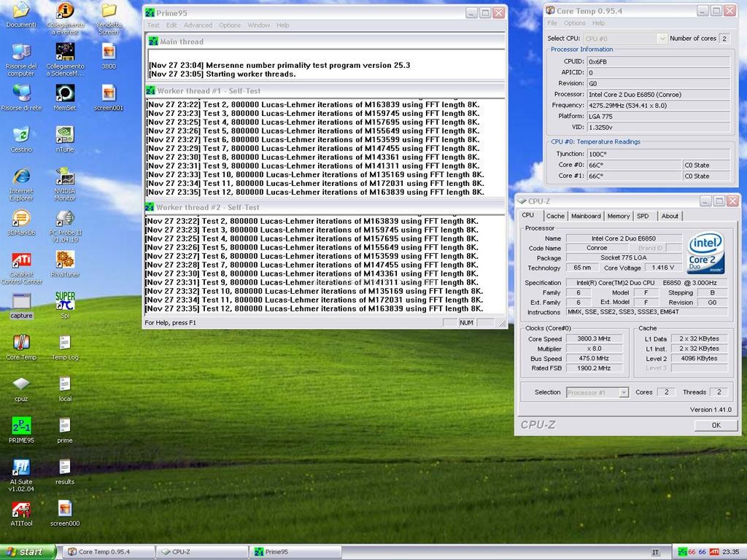This screenshot has height=560, width=747.
Task: Switch to CPU-Z About tab
Action: click(x=670, y=216)
